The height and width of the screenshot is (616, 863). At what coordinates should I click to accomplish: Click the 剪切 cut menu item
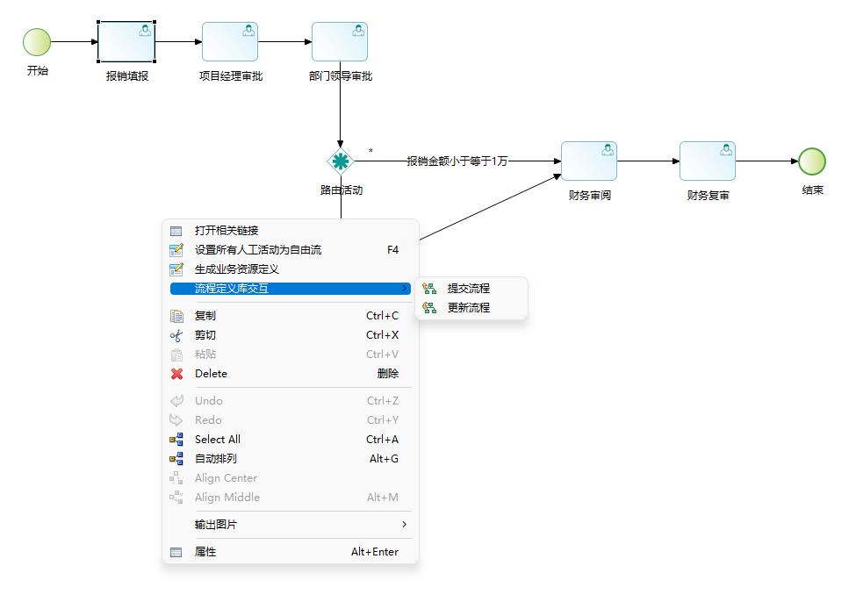pos(205,335)
